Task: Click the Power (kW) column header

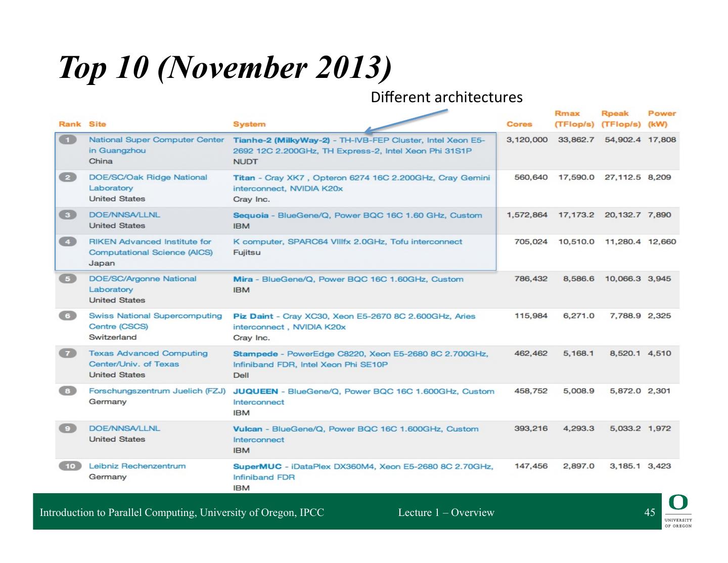Action: coord(662,119)
